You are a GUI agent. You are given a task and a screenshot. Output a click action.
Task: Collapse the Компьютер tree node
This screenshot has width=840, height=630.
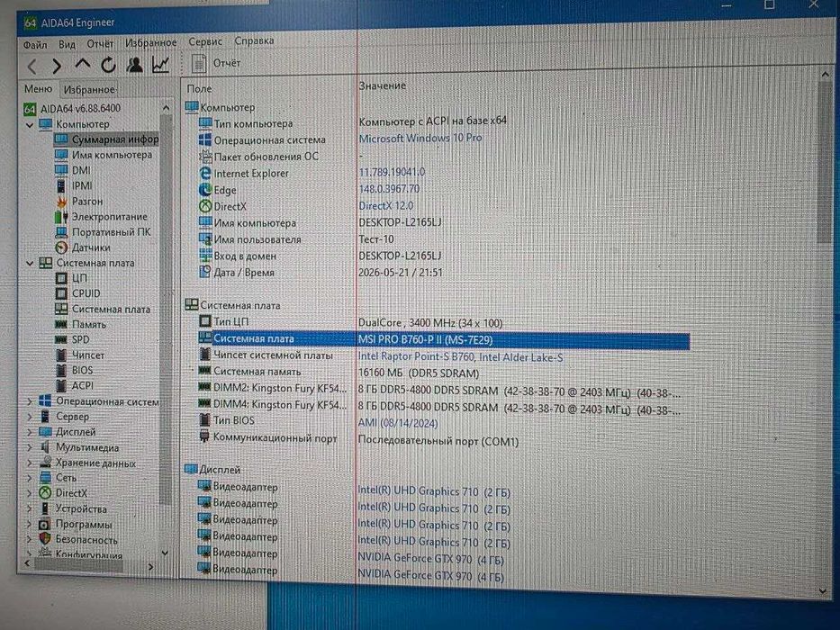pos(30,125)
